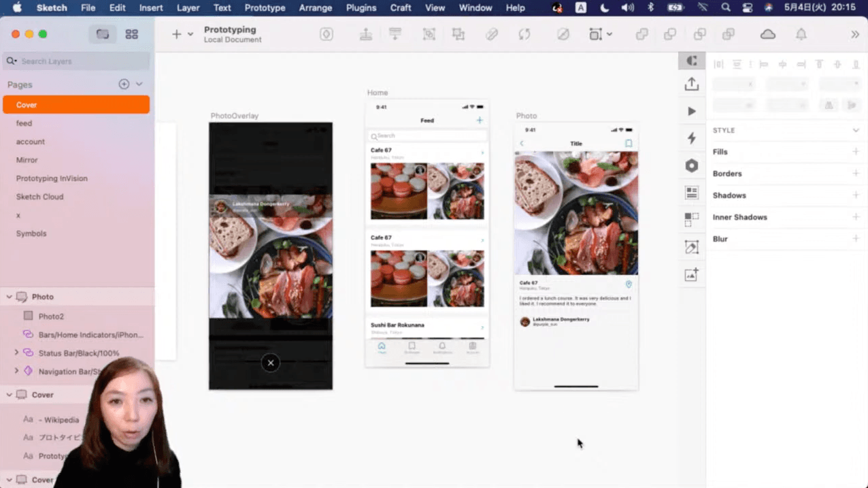
Task: Click the Spotlight search icon in menu bar
Action: click(726, 7)
